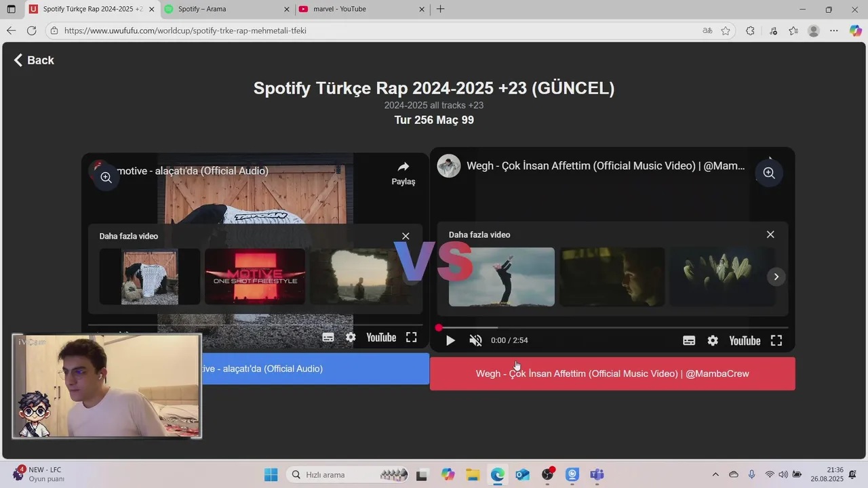
Task: Enter fullscreen on the Wegh video
Action: (x=776, y=341)
